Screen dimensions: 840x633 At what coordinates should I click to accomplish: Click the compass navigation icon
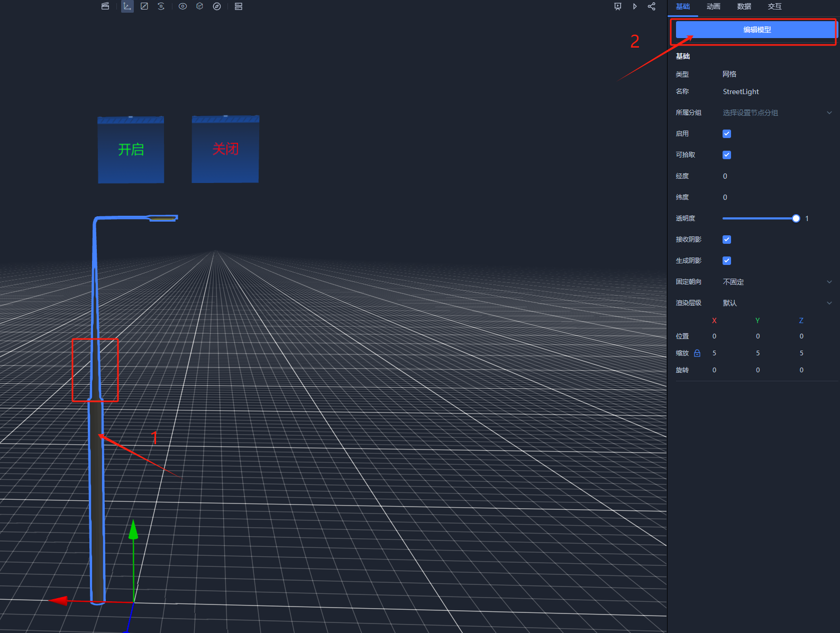[x=217, y=6]
